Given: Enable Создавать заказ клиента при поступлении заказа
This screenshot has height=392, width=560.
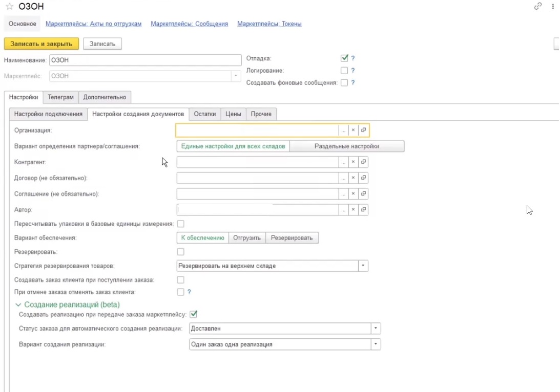Looking at the screenshot, I should point(181,279).
